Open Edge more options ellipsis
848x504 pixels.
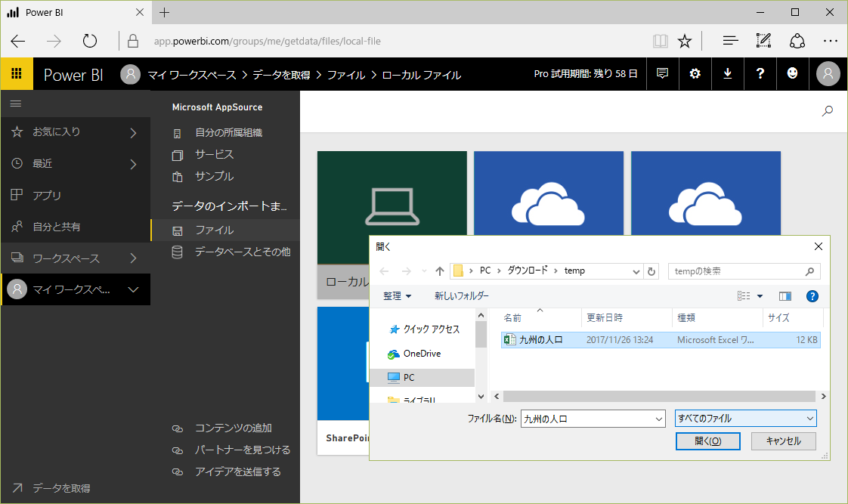pyautogui.click(x=830, y=41)
